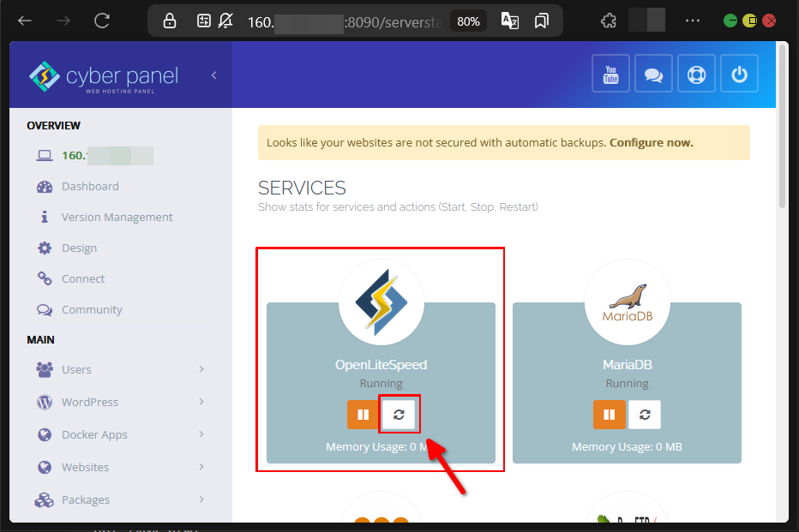Click the CyberPanel logo
Image resolution: width=799 pixels, height=532 pixels.
pyautogui.click(x=104, y=77)
